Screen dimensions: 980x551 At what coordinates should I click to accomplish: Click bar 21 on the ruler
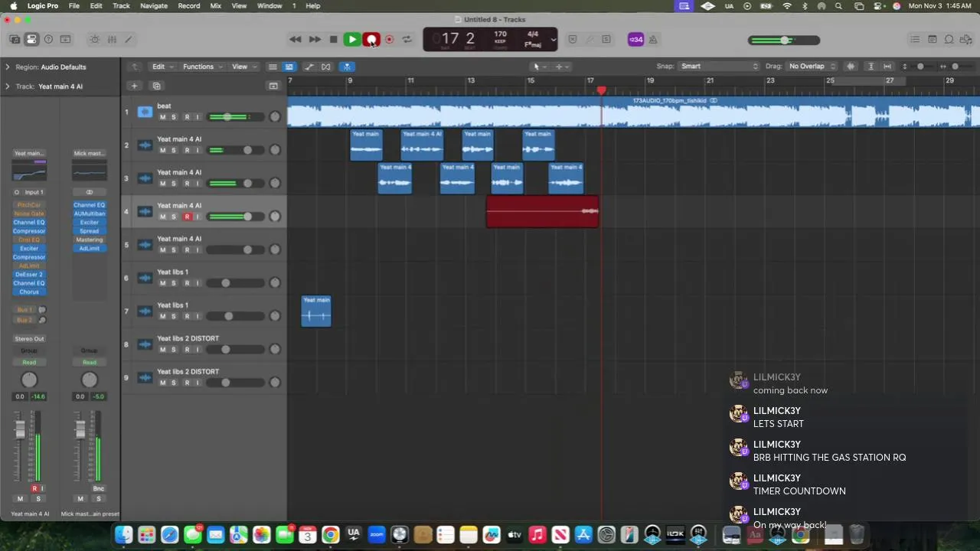(x=710, y=81)
